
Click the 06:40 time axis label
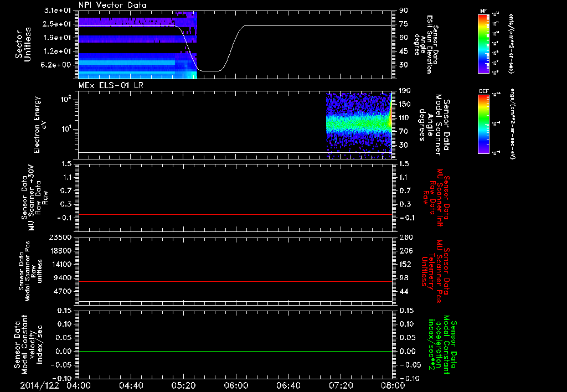288,385
